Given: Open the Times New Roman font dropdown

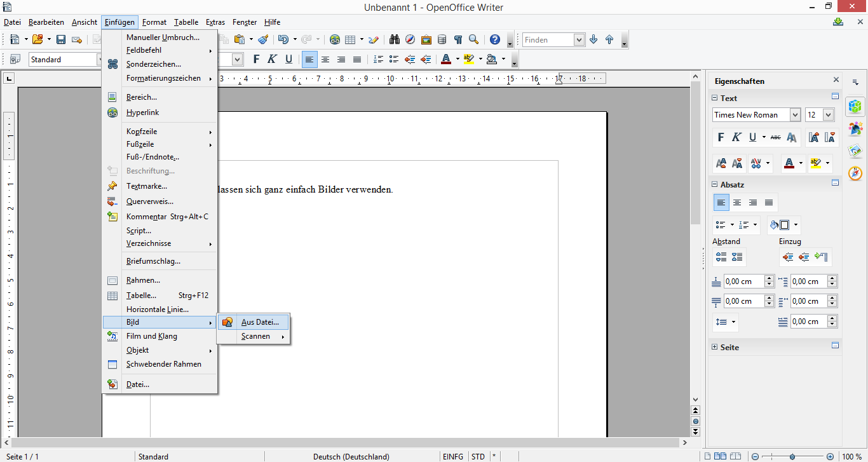Looking at the screenshot, I should point(795,115).
